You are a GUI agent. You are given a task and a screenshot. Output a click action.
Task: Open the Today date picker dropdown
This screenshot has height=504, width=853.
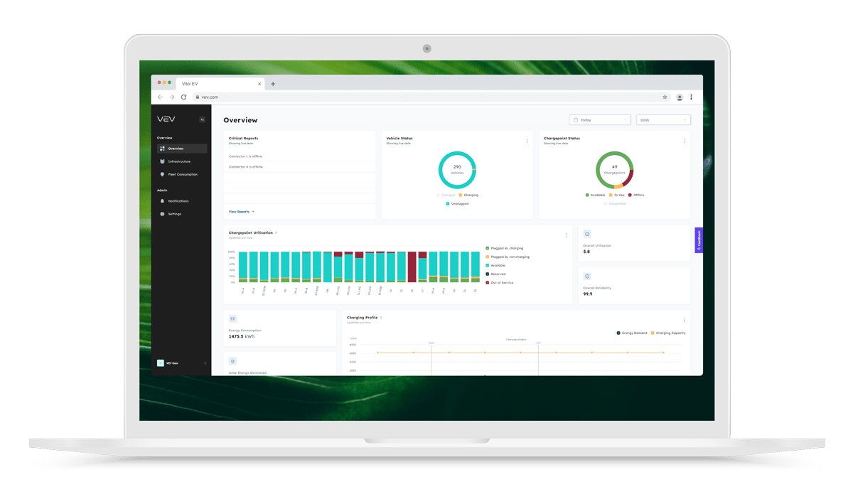(599, 119)
